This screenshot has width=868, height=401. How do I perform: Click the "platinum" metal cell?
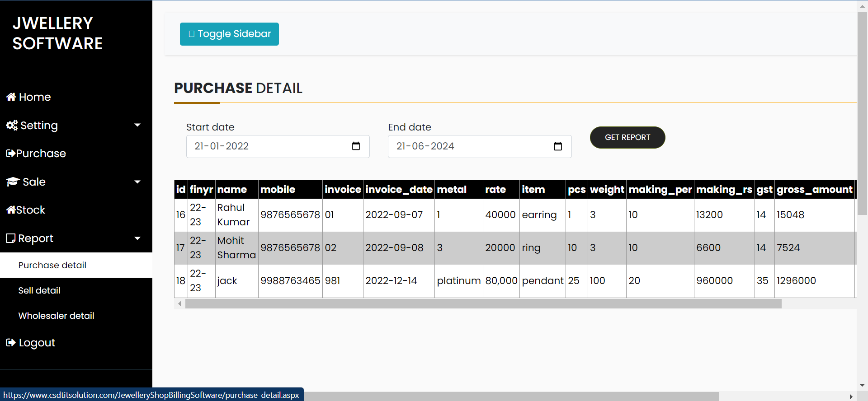click(x=459, y=281)
